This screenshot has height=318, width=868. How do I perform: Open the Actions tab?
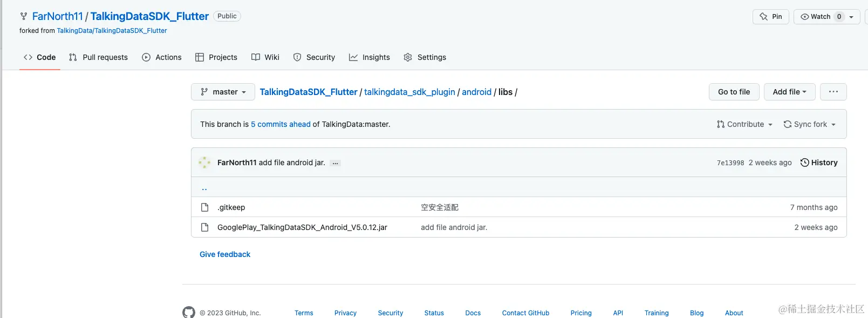[161, 57]
